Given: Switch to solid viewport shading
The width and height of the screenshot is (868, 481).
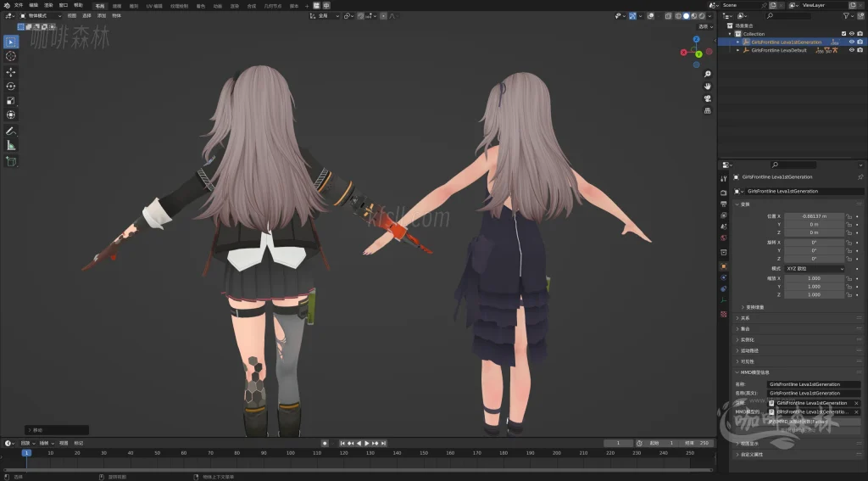Looking at the screenshot, I should (x=687, y=16).
